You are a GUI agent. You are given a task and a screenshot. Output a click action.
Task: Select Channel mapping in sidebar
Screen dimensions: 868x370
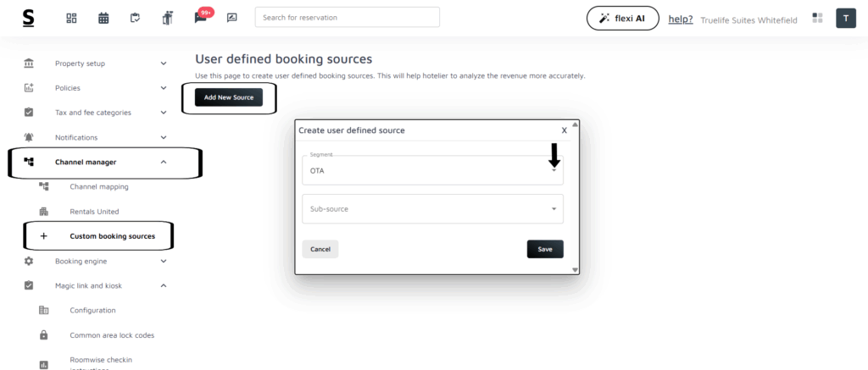pyautogui.click(x=98, y=186)
